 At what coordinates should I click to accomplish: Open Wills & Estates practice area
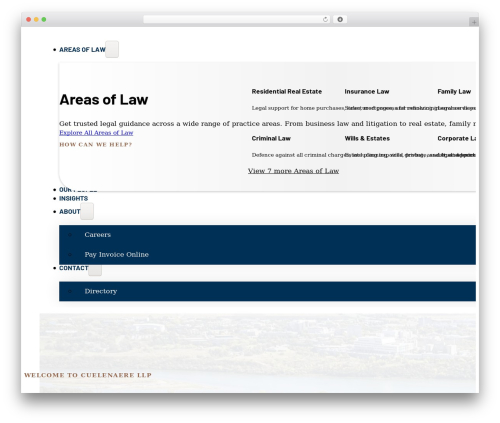click(367, 138)
